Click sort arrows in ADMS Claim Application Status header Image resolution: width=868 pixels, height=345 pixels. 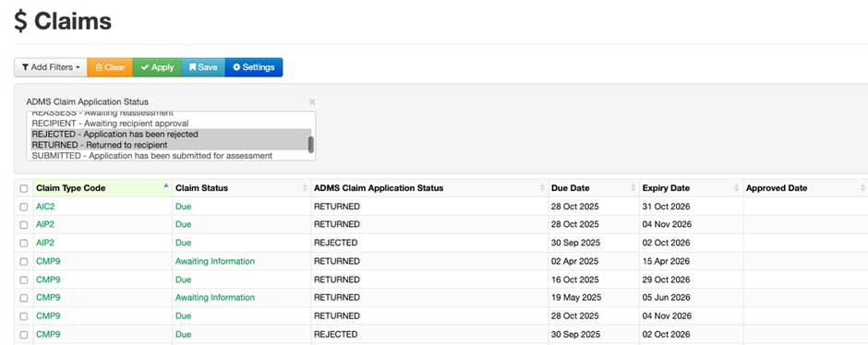click(542, 188)
